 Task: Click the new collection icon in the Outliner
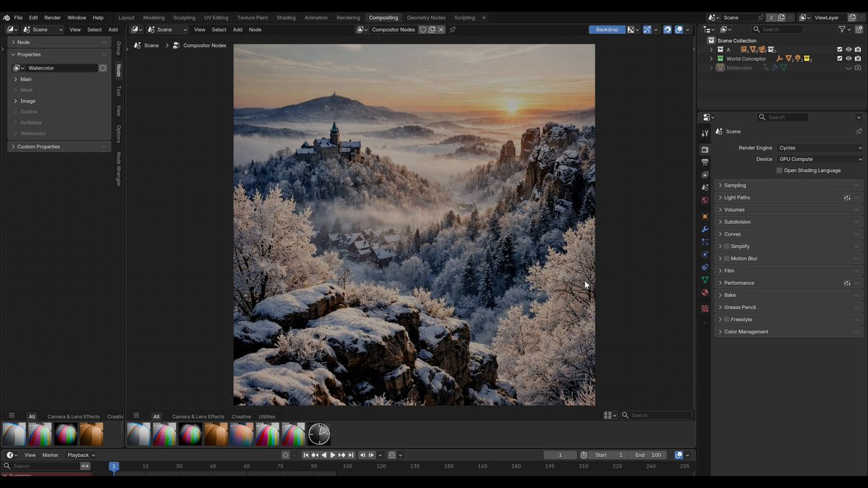click(x=859, y=30)
